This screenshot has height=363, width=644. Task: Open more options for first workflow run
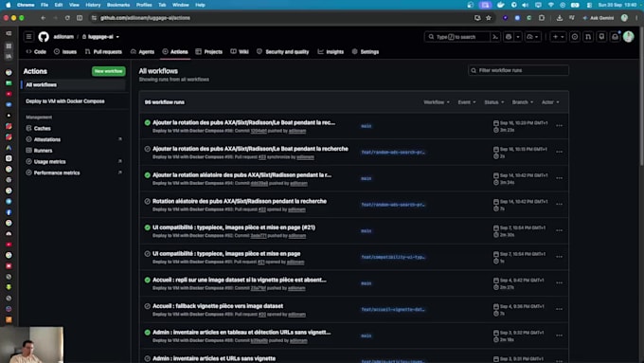click(559, 126)
